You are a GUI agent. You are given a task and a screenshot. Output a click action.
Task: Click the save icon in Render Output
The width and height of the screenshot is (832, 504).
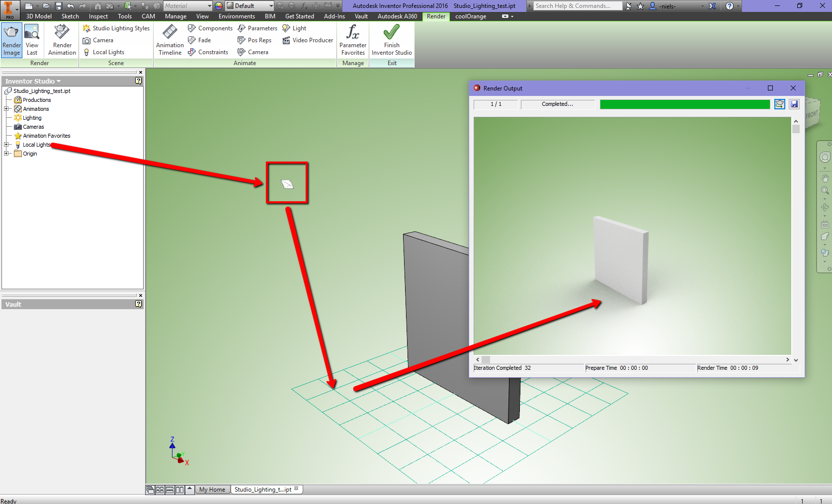coord(794,104)
